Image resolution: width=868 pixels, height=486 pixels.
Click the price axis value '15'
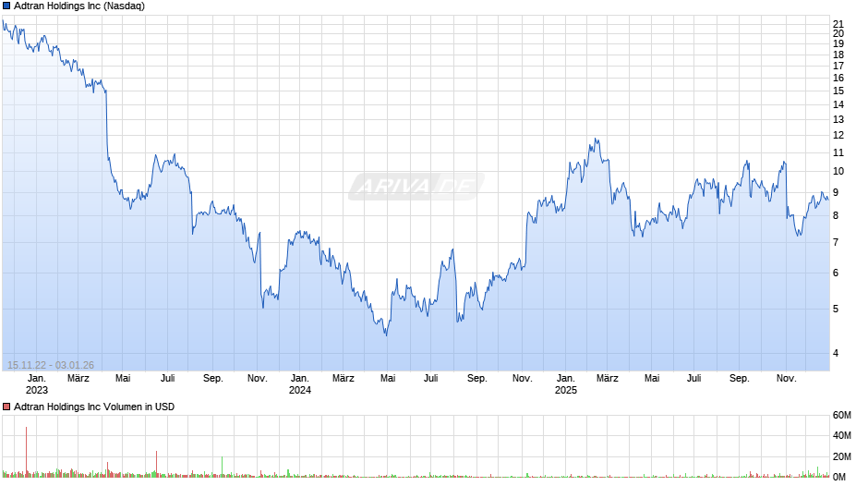click(838, 91)
